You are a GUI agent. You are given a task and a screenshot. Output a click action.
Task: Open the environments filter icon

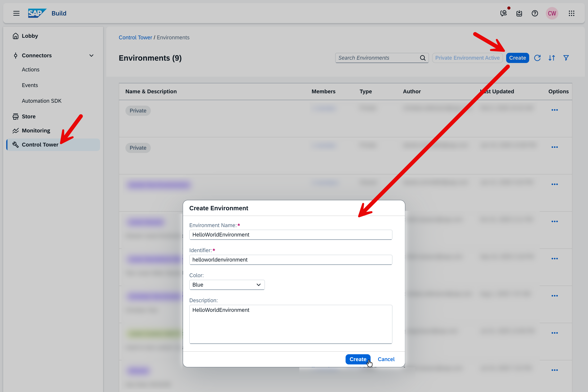click(x=566, y=58)
